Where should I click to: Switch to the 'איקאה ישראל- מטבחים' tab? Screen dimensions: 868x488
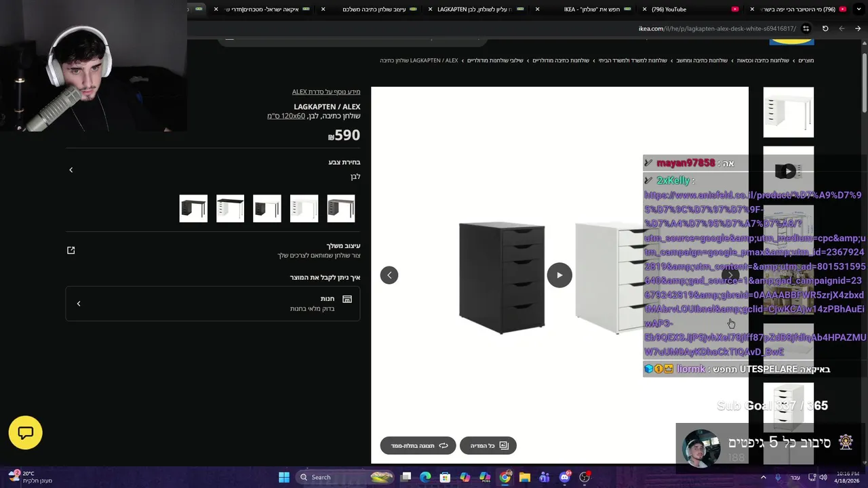click(x=261, y=9)
